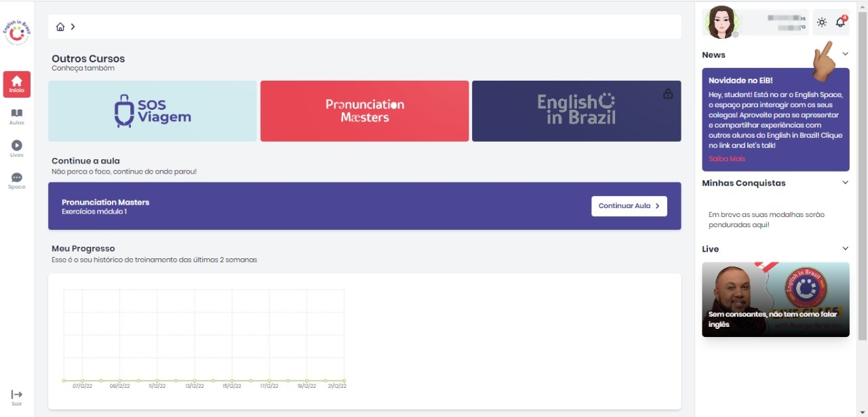Click 'Exercícios módulo 1' text
Screen dimensions: 868x417
94,212
